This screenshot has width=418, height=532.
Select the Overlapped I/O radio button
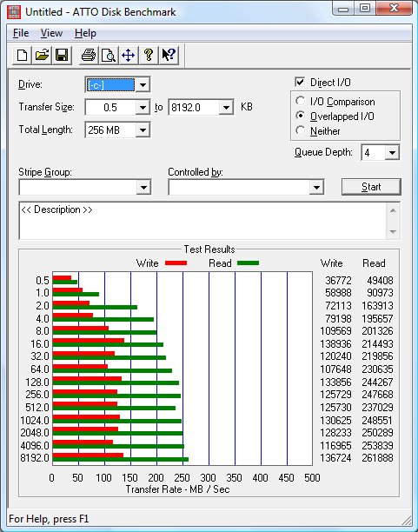point(300,116)
